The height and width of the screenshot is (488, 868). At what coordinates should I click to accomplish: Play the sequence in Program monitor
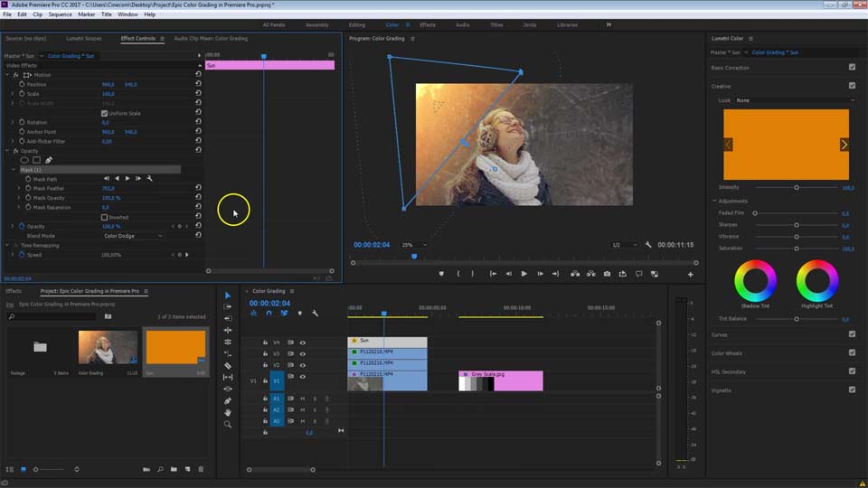(524, 274)
